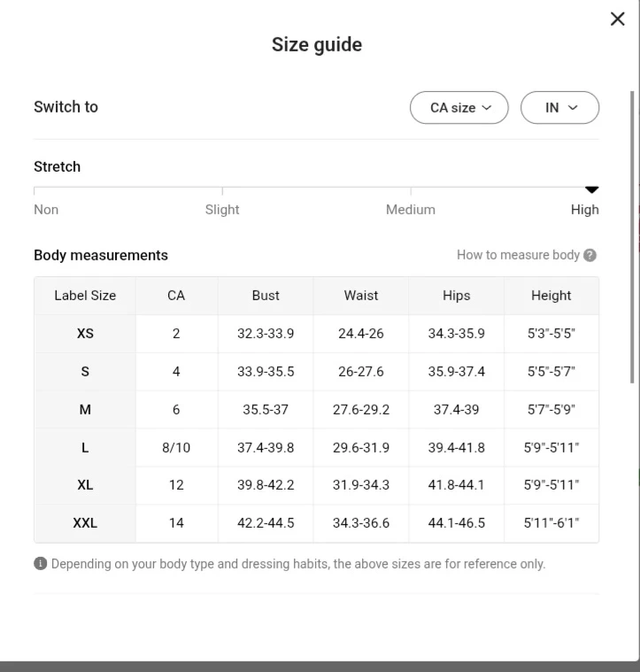Click the High stretch indicator triangle

(592, 189)
